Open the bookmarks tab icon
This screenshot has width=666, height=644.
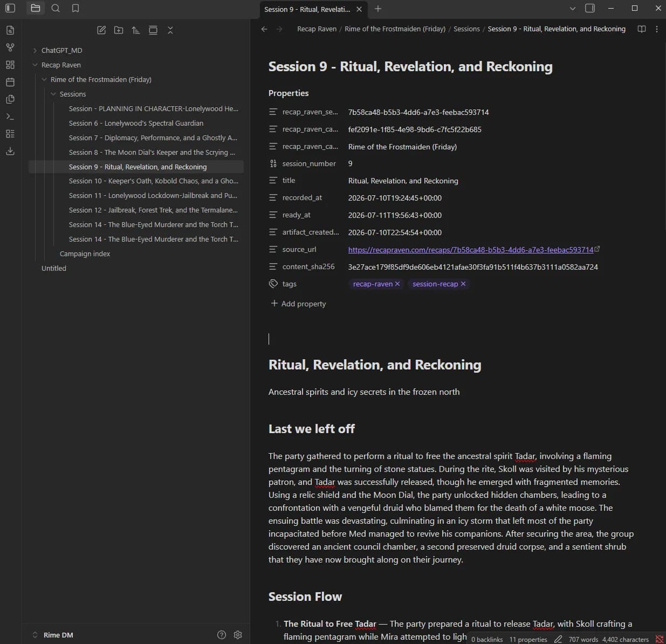75,8
